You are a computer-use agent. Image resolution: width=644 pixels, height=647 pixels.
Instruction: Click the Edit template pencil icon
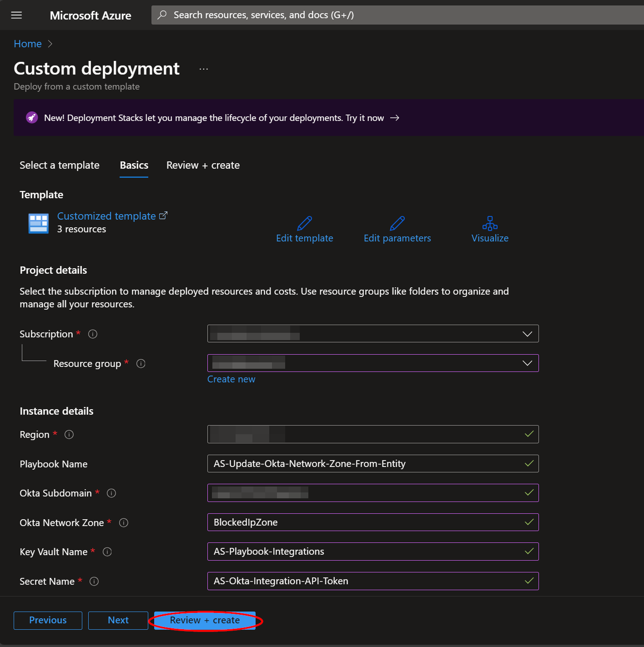(x=304, y=223)
